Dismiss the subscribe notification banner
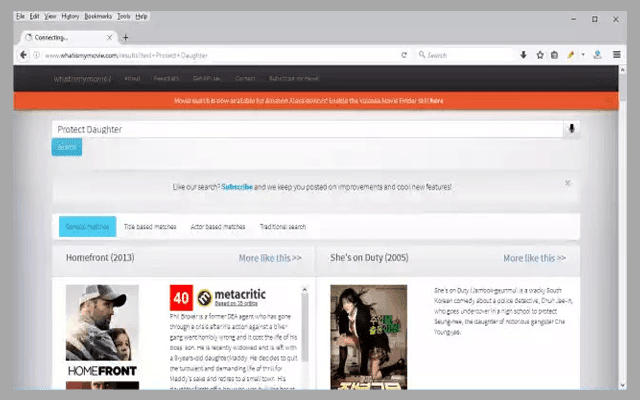The width and height of the screenshot is (640, 400). click(567, 184)
